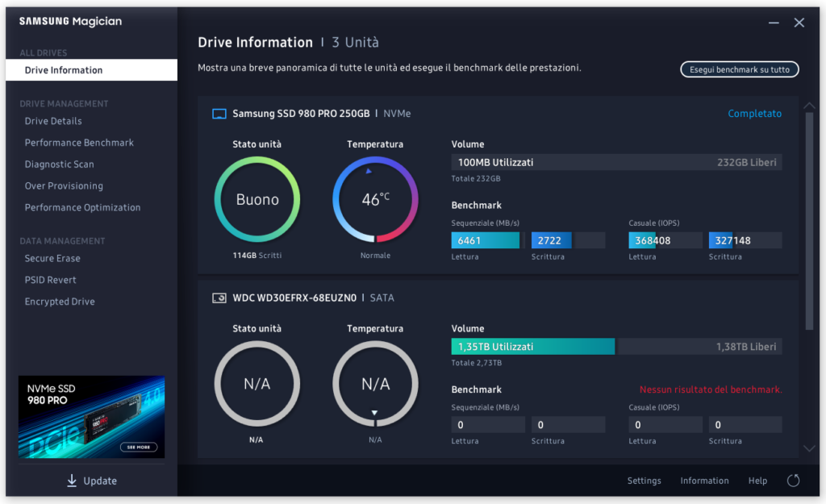Click the 3 Unità count in header
826x504 pixels.
click(355, 43)
